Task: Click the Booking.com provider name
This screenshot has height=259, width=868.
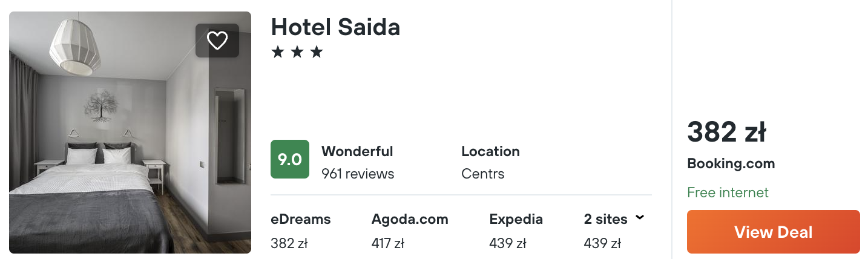Action: (731, 163)
